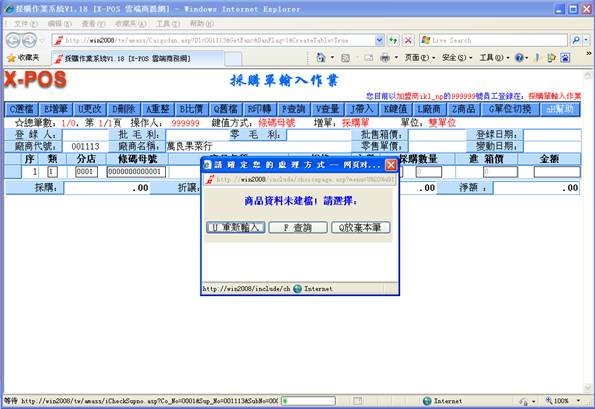The height and width of the screenshot is (409, 595).
Task: Click the U 重新輸入 button
Action: [236, 227]
